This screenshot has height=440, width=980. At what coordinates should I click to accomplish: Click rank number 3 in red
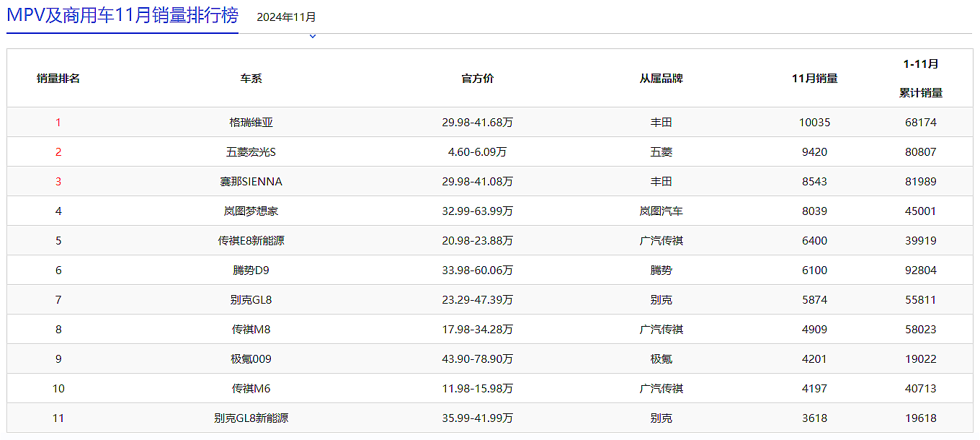pyautogui.click(x=58, y=182)
